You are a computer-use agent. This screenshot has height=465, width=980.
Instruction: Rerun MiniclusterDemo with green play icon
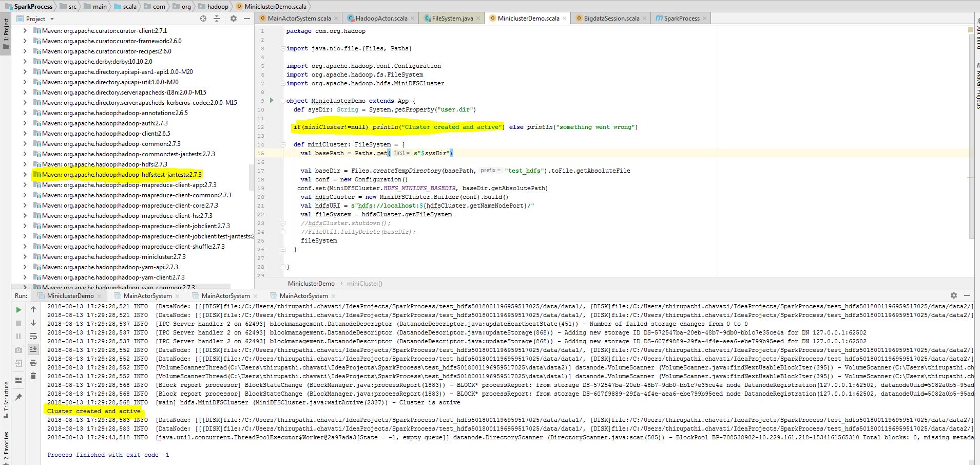(18, 310)
